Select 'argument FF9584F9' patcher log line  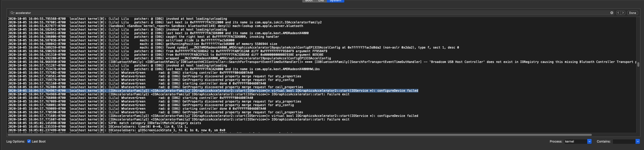click(168, 51)
